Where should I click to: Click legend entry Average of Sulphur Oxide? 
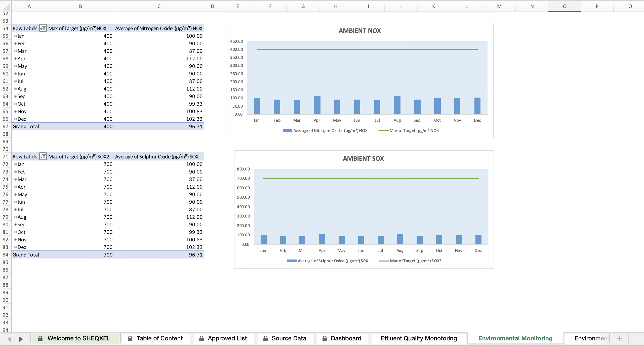point(328,261)
